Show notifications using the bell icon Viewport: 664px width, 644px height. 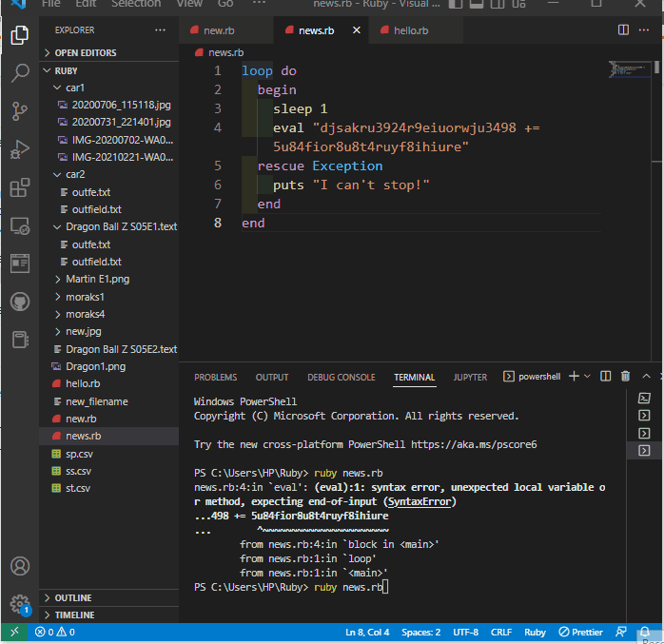646,632
